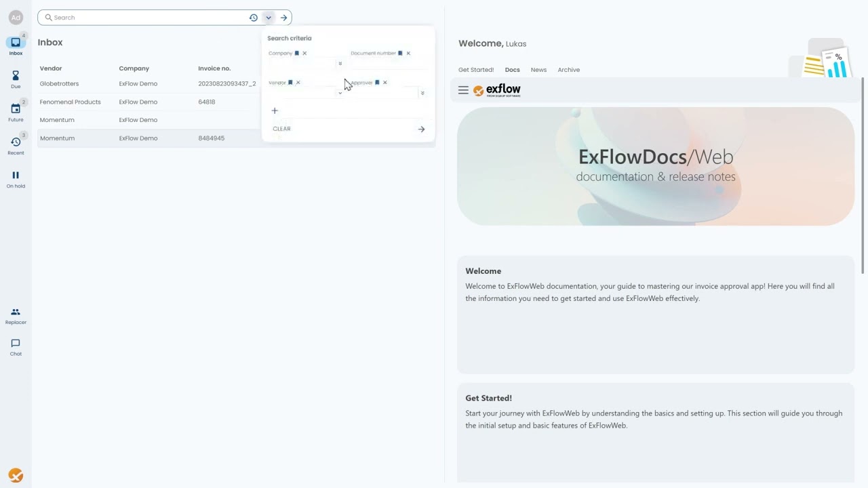Open the Future calendar section

[x=16, y=112]
